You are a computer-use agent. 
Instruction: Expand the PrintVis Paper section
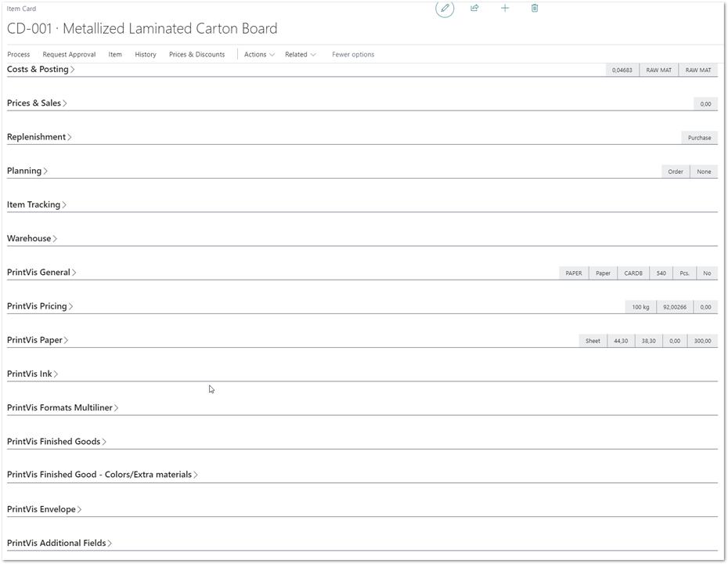(38, 341)
